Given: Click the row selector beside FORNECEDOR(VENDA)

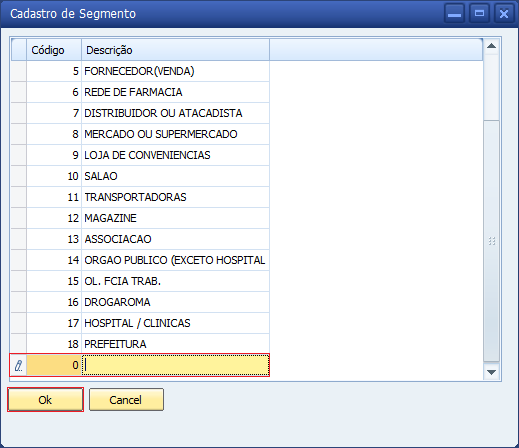Looking at the screenshot, I should coord(19,71).
